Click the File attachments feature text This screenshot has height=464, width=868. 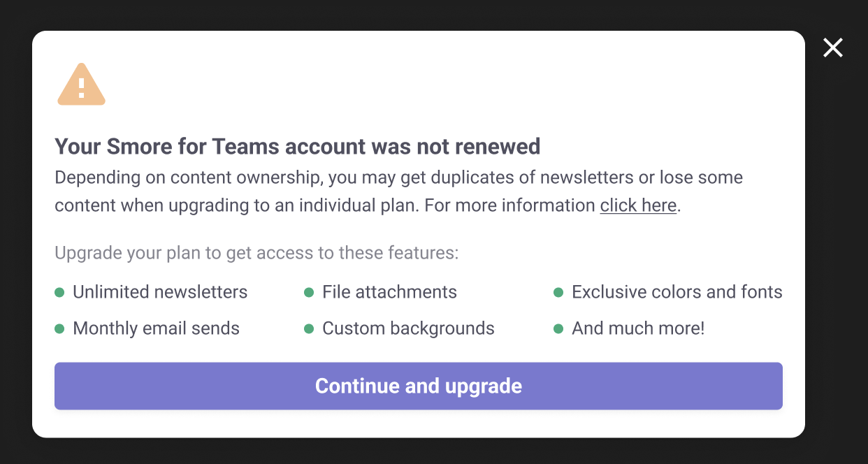(389, 292)
